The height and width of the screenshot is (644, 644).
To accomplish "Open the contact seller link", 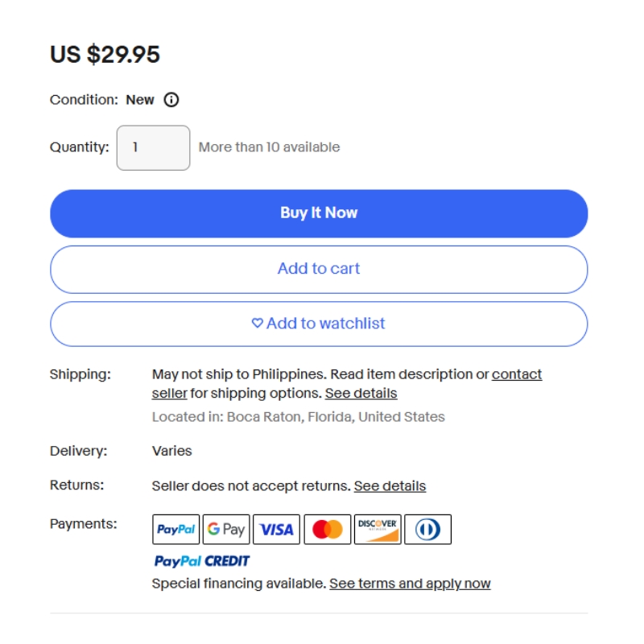I will point(516,374).
